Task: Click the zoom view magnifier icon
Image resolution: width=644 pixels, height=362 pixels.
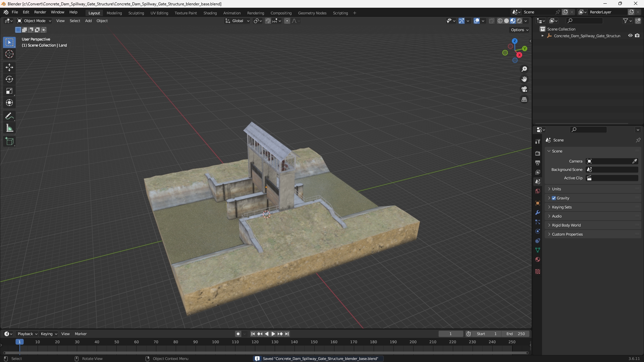Action: point(524,69)
